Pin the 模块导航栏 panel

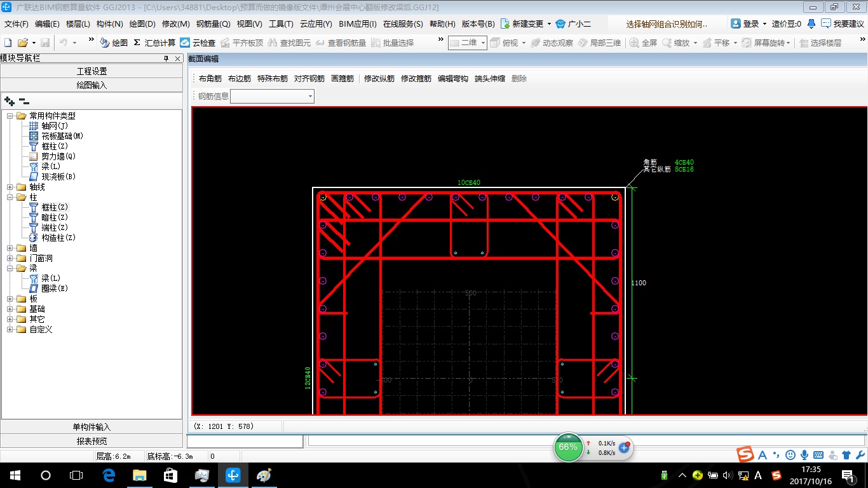pos(166,58)
